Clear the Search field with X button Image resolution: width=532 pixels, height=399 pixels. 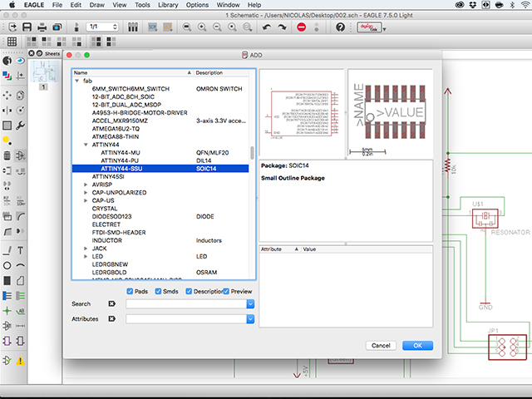click(111, 303)
